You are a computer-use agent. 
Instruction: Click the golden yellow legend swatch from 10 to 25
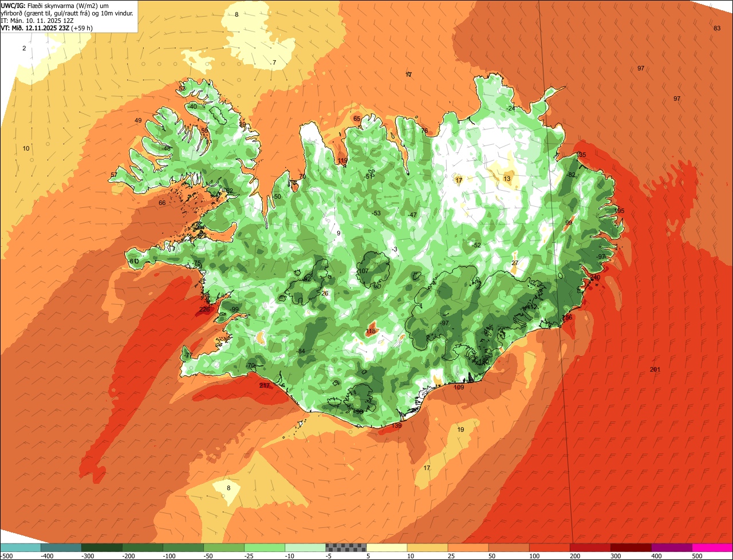click(428, 547)
